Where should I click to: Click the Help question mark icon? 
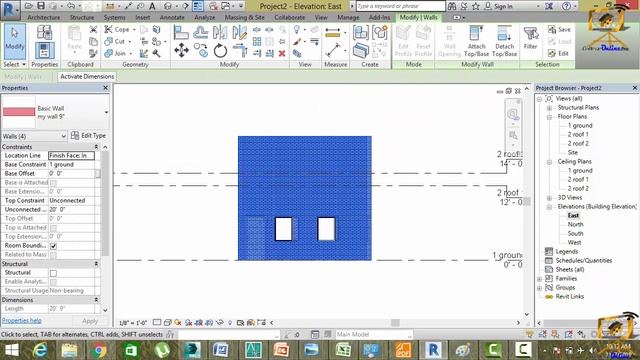[566, 6]
